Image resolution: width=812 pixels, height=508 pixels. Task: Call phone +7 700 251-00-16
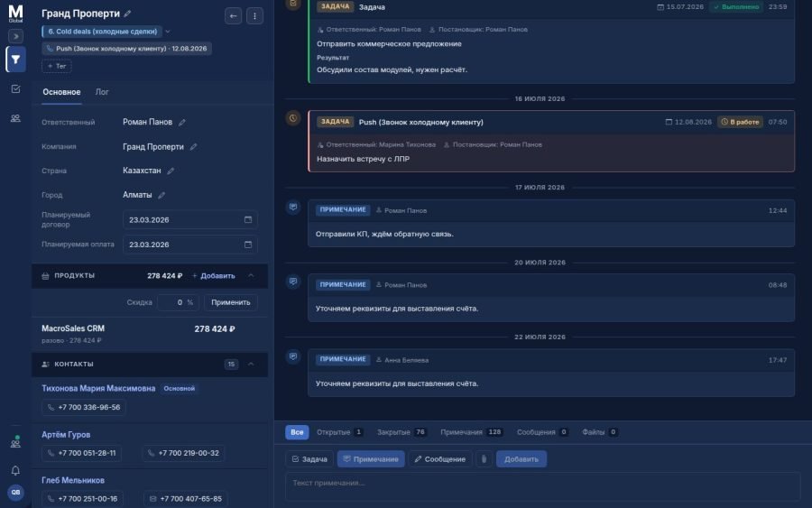click(x=82, y=499)
